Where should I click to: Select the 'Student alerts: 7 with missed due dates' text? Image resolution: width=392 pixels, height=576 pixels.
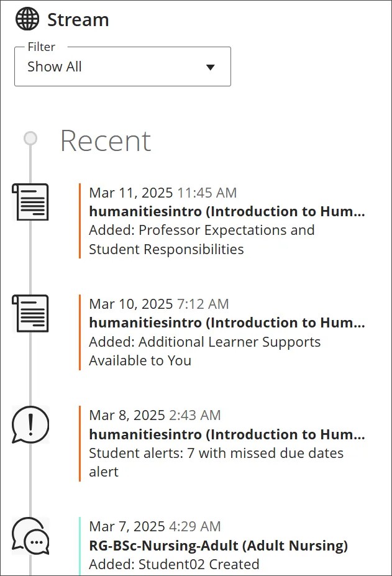(216, 453)
